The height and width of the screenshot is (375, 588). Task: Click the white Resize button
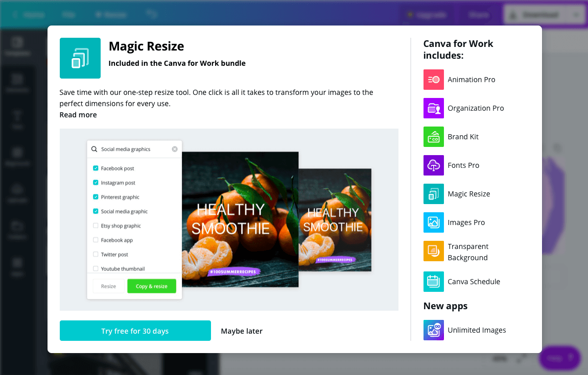pyautogui.click(x=108, y=286)
